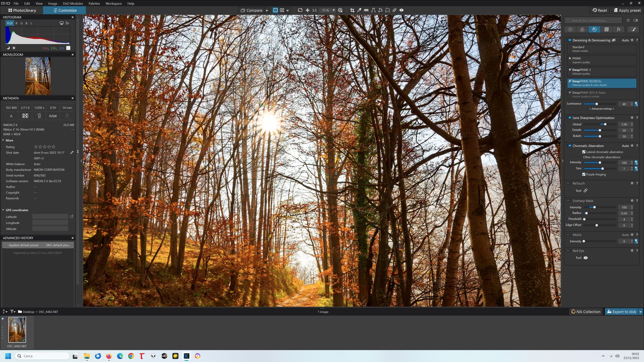Launch the Nik Collection button
The width and height of the screenshot is (644, 362).
[586, 312]
